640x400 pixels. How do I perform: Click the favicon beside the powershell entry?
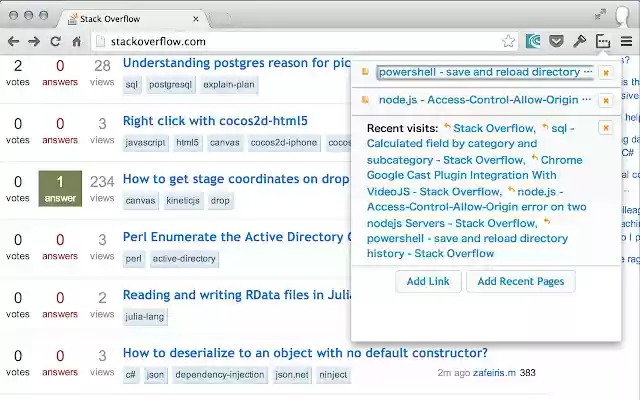pyautogui.click(x=365, y=72)
